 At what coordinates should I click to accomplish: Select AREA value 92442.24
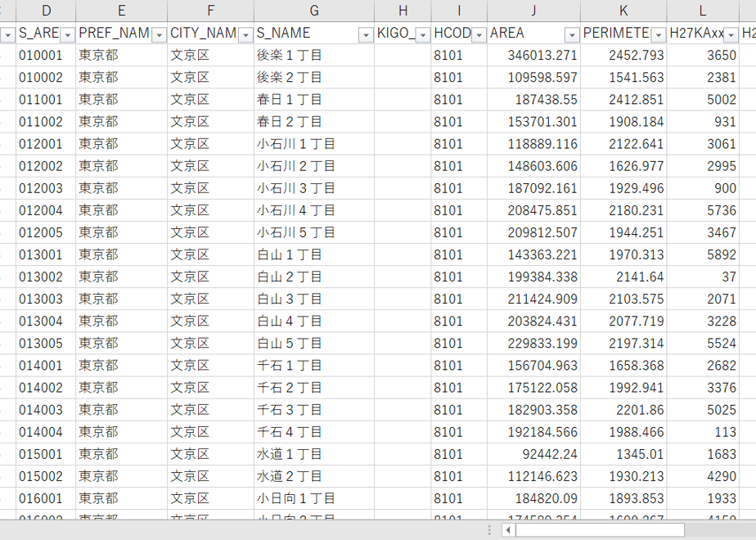point(533,454)
